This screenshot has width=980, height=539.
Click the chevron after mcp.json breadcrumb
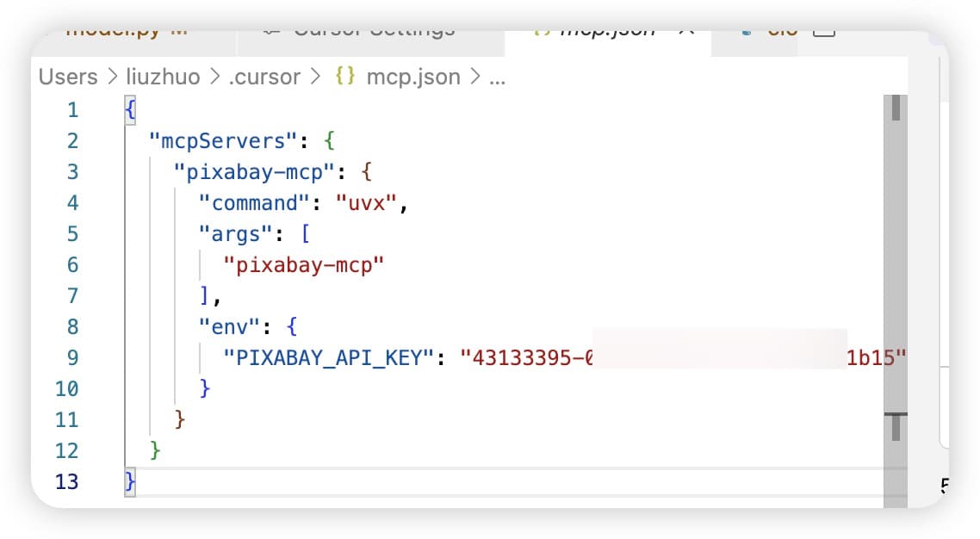point(475,76)
